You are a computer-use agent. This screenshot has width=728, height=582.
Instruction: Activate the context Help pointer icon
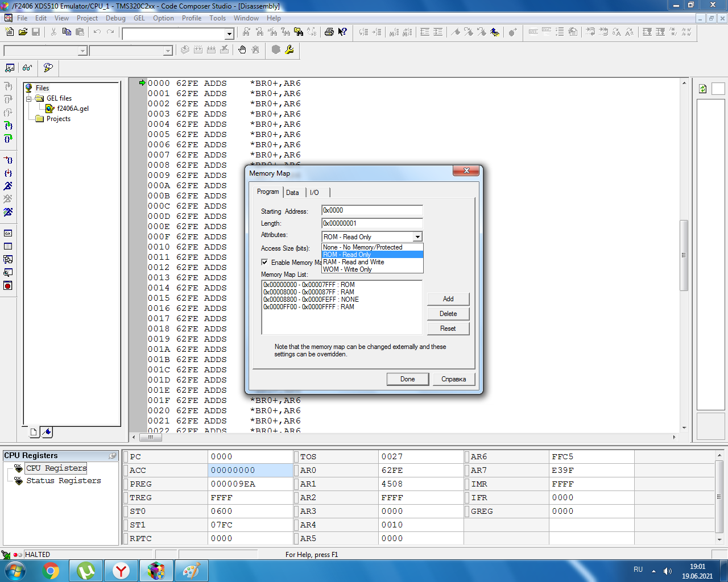(342, 32)
